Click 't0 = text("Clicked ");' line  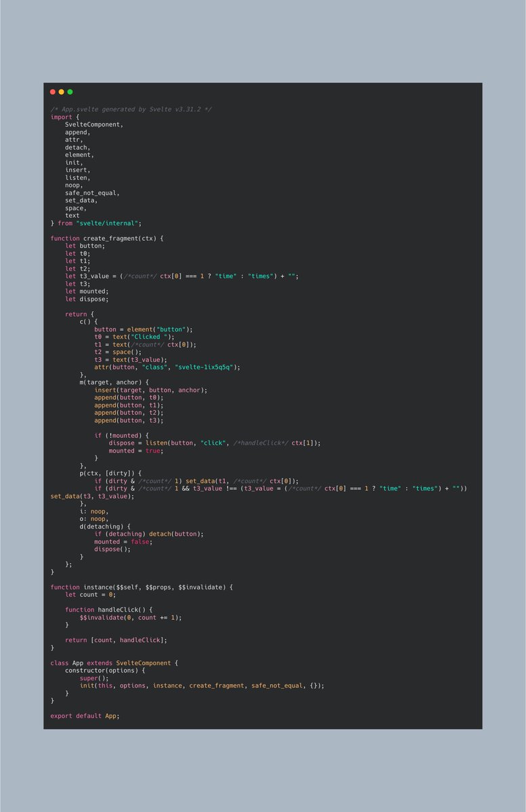135,337
